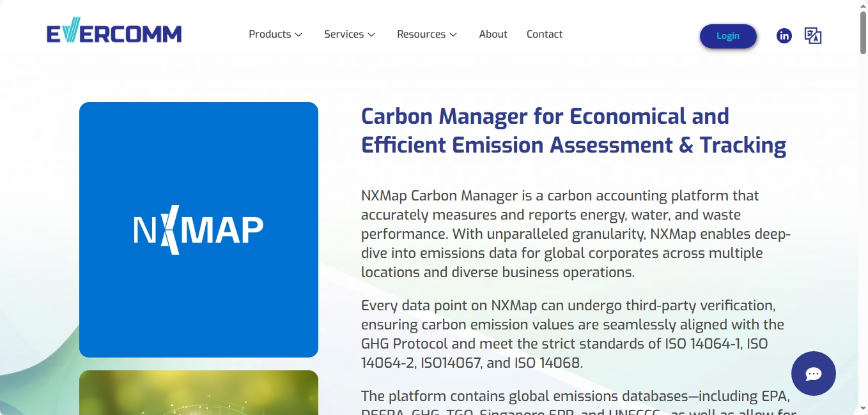
Task: Expand the Products dropdown
Action: tap(271, 34)
